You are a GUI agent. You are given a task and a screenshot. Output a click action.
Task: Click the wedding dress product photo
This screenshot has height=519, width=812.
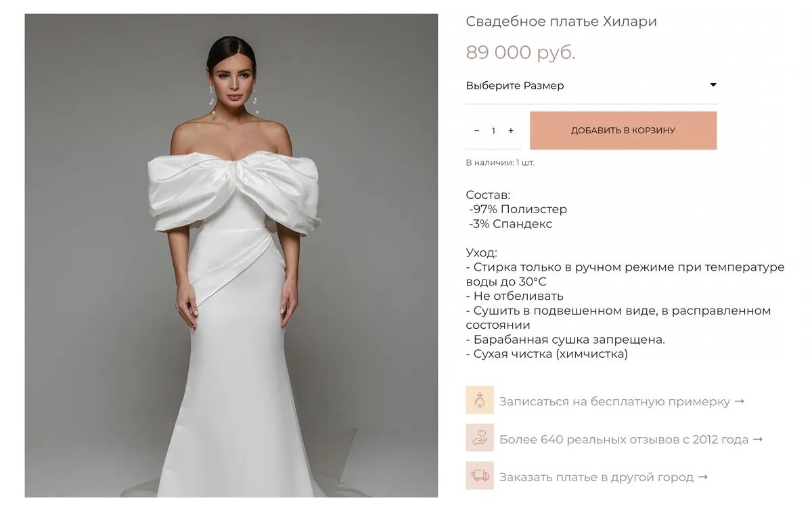pos(231,256)
